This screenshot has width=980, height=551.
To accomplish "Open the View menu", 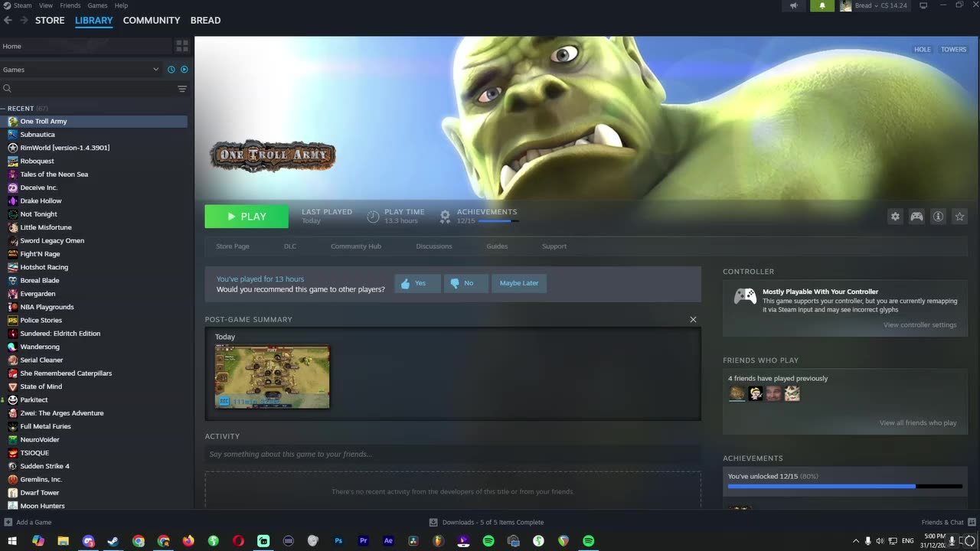I will (46, 5).
